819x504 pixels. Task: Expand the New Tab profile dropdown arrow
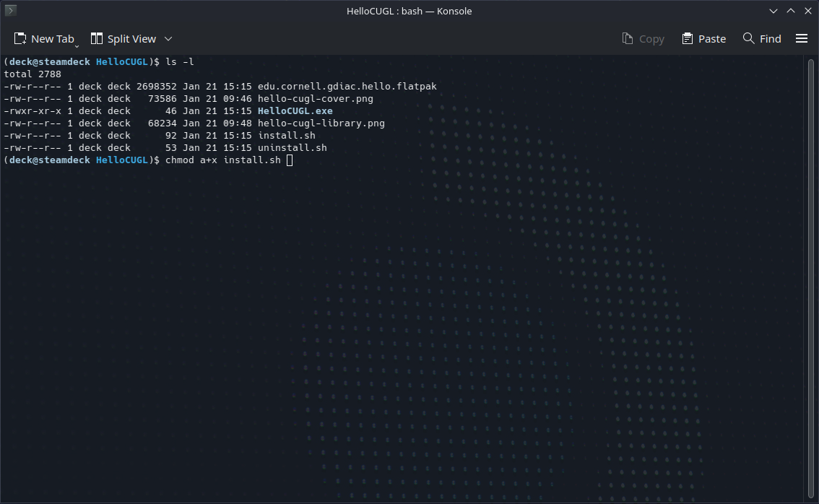pos(77,45)
